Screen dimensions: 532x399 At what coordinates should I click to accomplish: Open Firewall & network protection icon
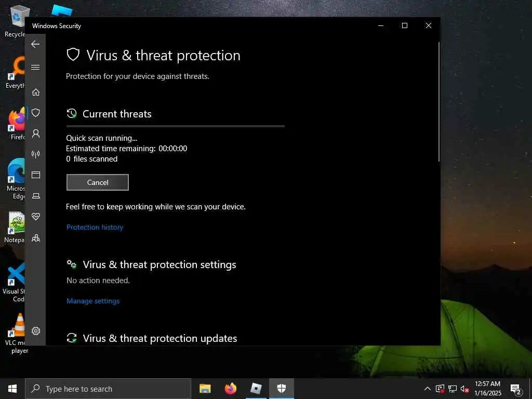[36, 154]
